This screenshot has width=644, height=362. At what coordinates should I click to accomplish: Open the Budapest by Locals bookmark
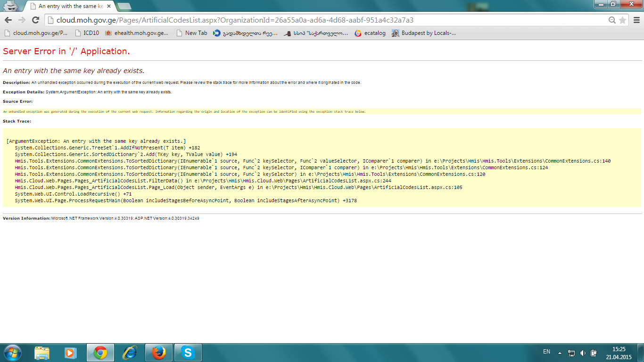click(x=424, y=33)
